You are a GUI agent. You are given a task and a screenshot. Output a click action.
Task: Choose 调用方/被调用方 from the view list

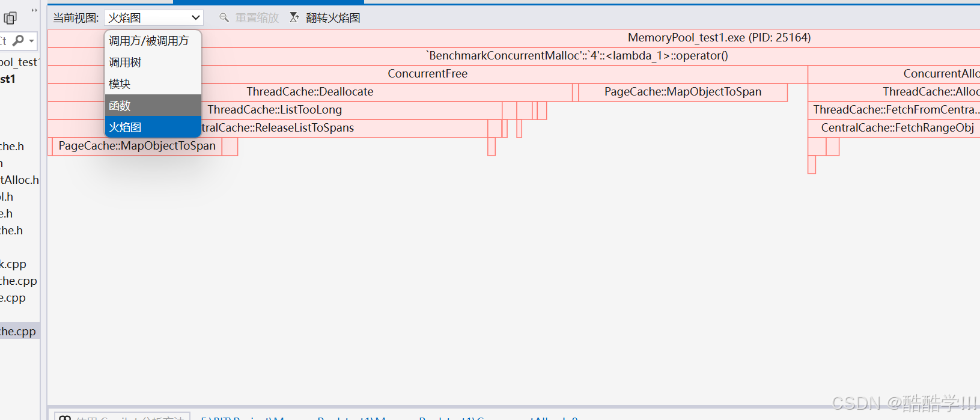tap(153, 41)
